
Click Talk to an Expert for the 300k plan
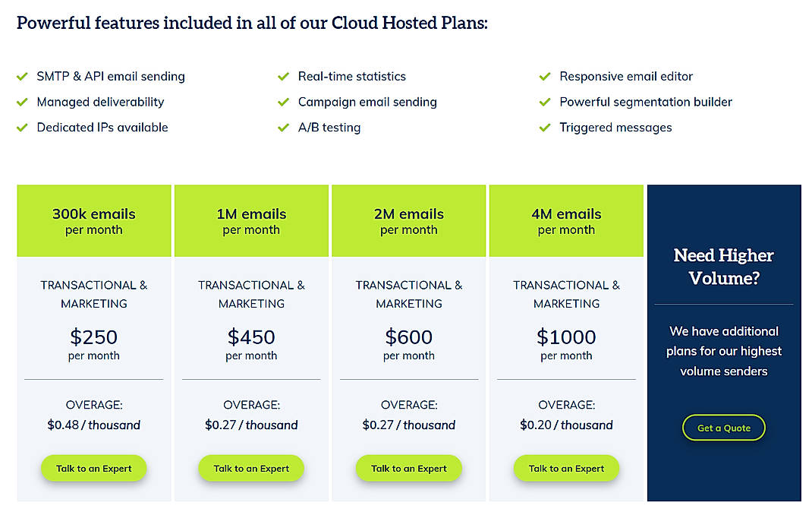tap(93, 469)
